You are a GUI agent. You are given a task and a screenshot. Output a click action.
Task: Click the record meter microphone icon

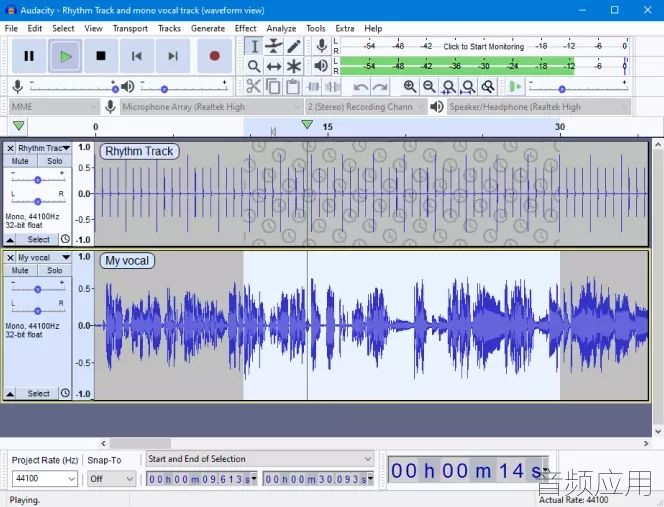click(x=321, y=46)
